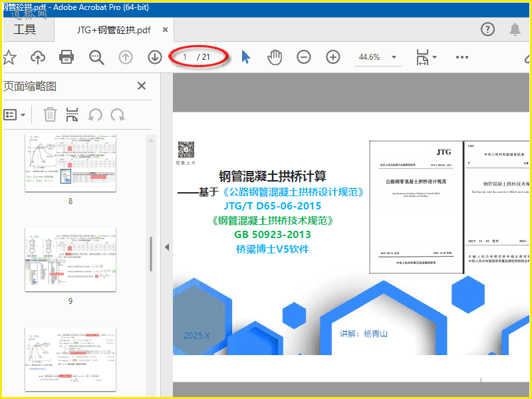Screen dimensions: 532x399
Task: Print the document with printer icon
Action: (66, 57)
